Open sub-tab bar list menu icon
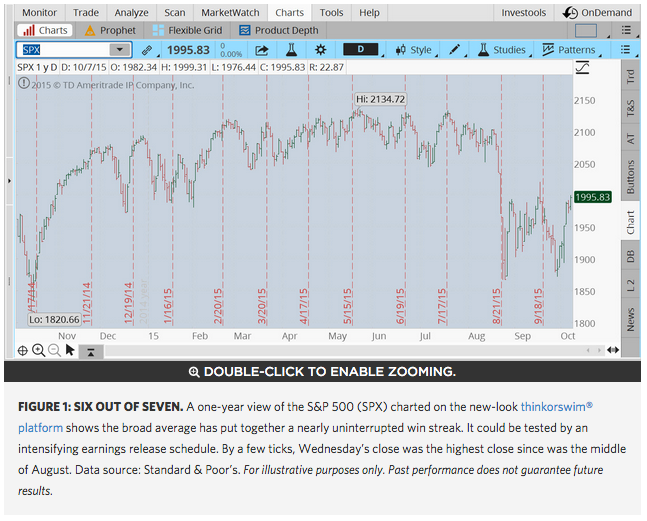The image size is (647, 521). pos(626,30)
